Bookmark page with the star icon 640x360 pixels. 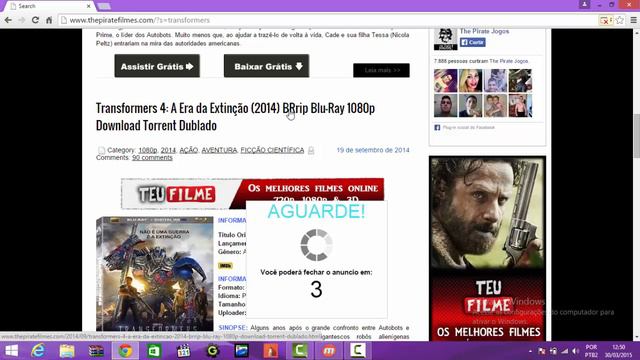[x=620, y=20]
